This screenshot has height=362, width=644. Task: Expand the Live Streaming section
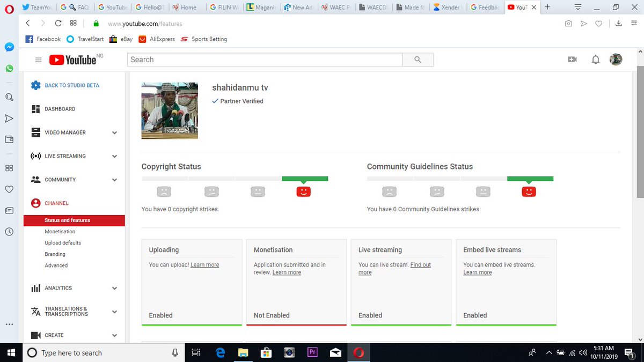tap(114, 156)
